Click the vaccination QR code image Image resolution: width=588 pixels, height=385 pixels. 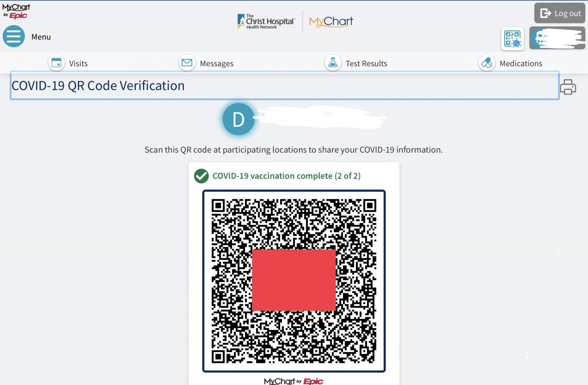click(x=294, y=281)
